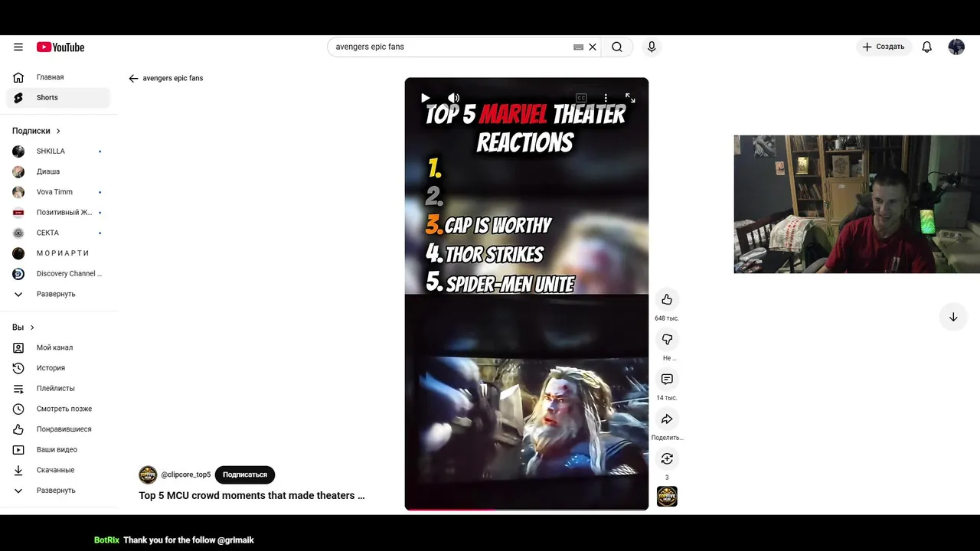Go back via avengers epic fans arrow
980x551 pixels.
click(133, 78)
